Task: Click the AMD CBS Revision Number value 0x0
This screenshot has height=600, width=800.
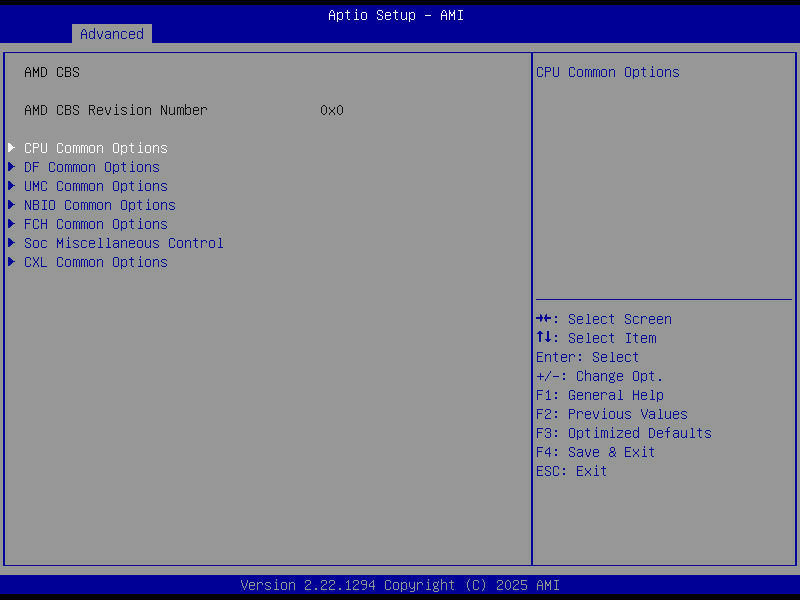Action: point(331,109)
